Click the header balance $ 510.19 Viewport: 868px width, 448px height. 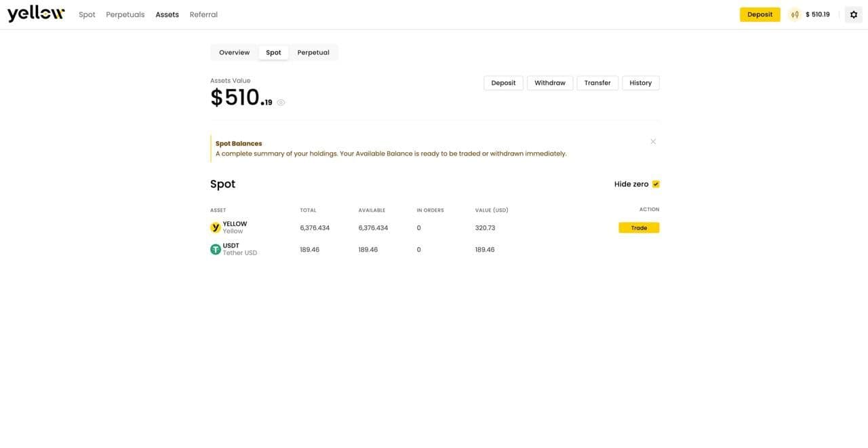coord(818,14)
